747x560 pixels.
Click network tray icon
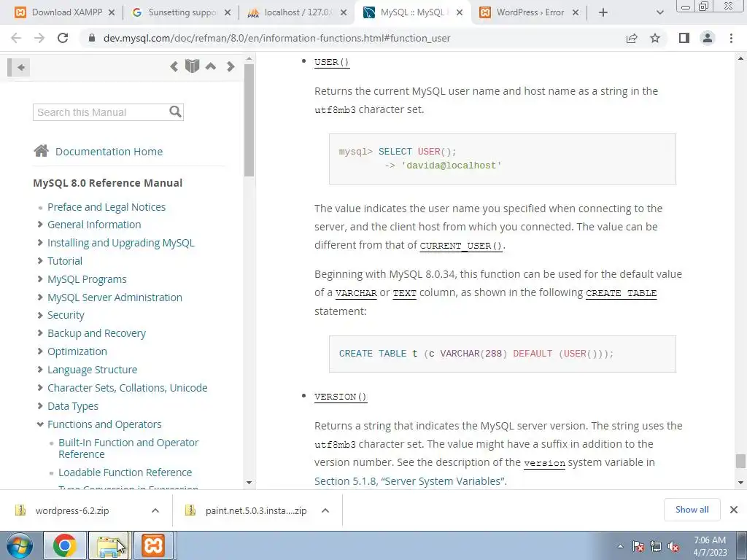pyautogui.click(x=656, y=547)
